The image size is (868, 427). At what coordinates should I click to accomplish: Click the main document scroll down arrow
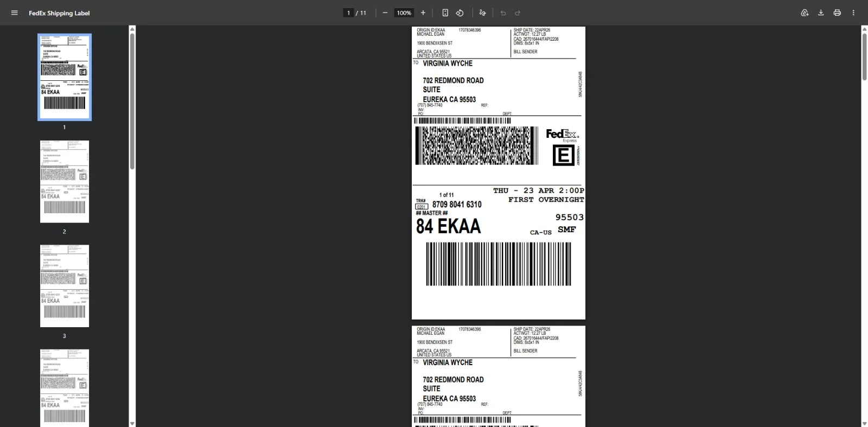(x=865, y=423)
